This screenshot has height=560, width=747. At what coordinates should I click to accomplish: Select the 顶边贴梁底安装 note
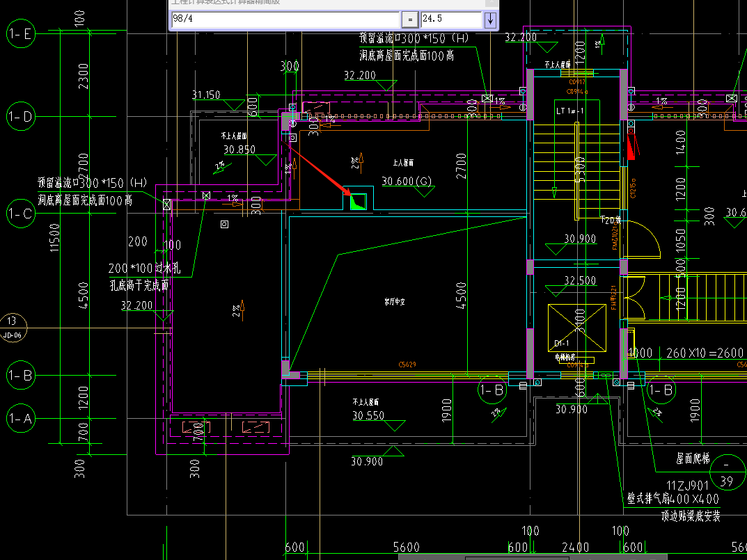691,515
